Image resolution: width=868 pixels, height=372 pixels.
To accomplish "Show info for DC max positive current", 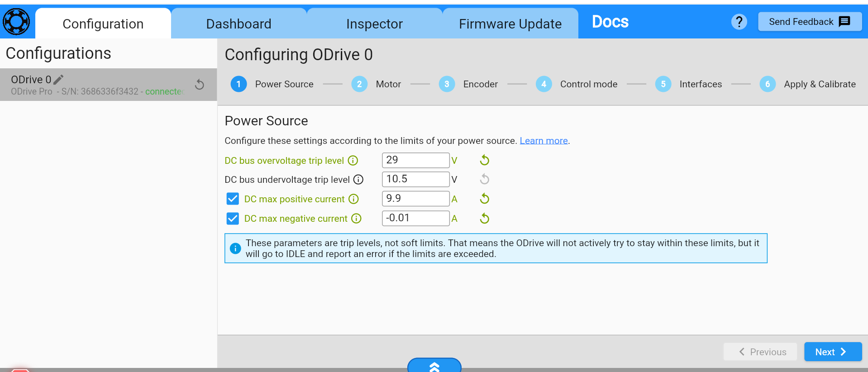I will pyautogui.click(x=354, y=199).
